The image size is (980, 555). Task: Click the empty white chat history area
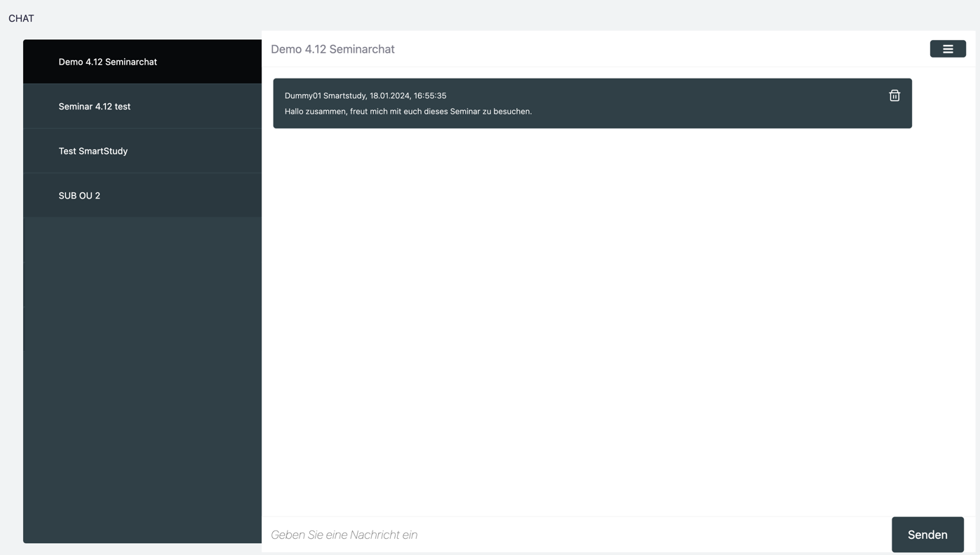(589, 316)
